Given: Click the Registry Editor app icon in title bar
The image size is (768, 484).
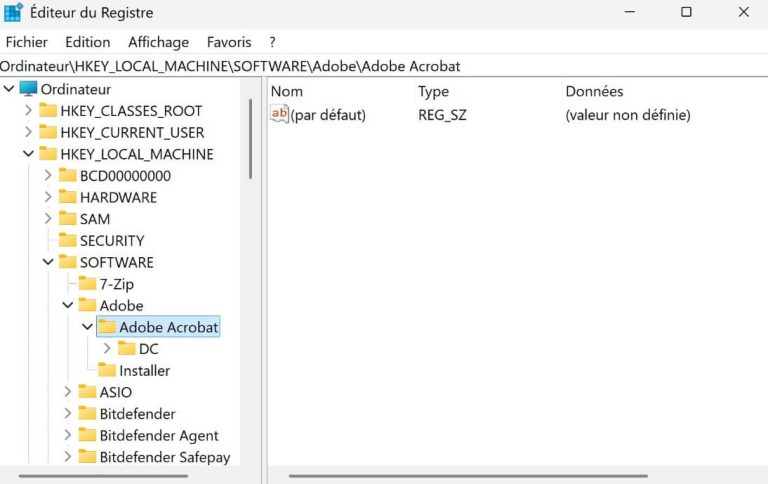Looking at the screenshot, I should 13,12.
